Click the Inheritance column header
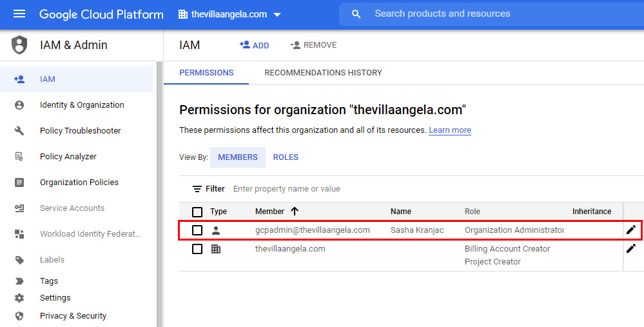Image resolution: width=644 pixels, height=327 pixels. point(592,212)
